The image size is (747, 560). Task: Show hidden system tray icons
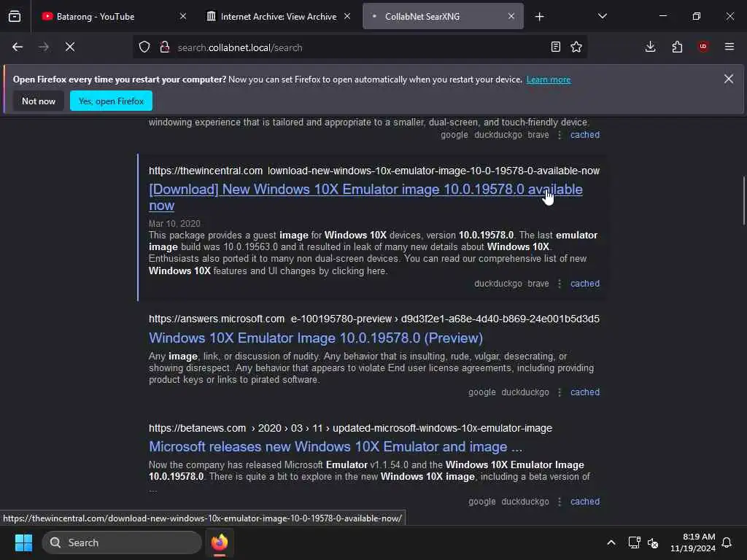click(611, 542)
